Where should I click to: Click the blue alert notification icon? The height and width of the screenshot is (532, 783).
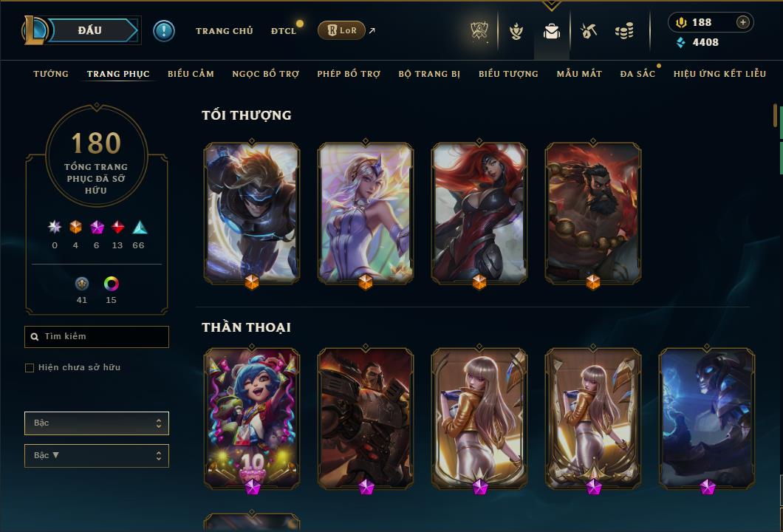pos(164,31)
